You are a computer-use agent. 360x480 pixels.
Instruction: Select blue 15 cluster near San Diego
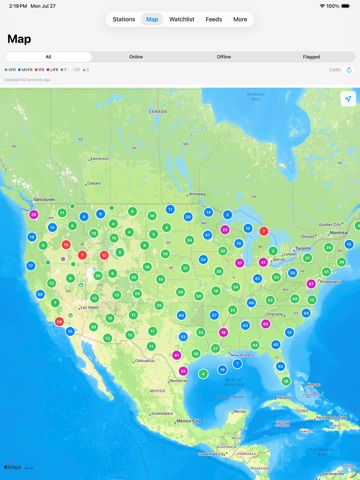pos(70,331)
